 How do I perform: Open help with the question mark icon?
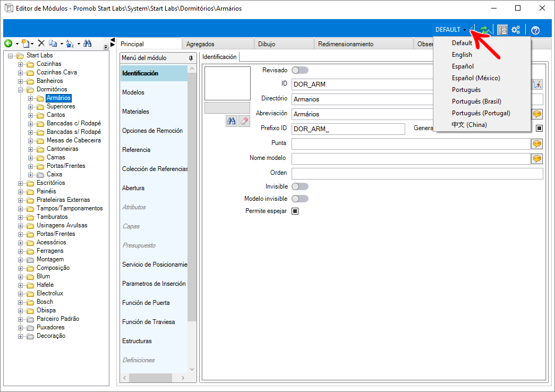click(x=535, y=30)
